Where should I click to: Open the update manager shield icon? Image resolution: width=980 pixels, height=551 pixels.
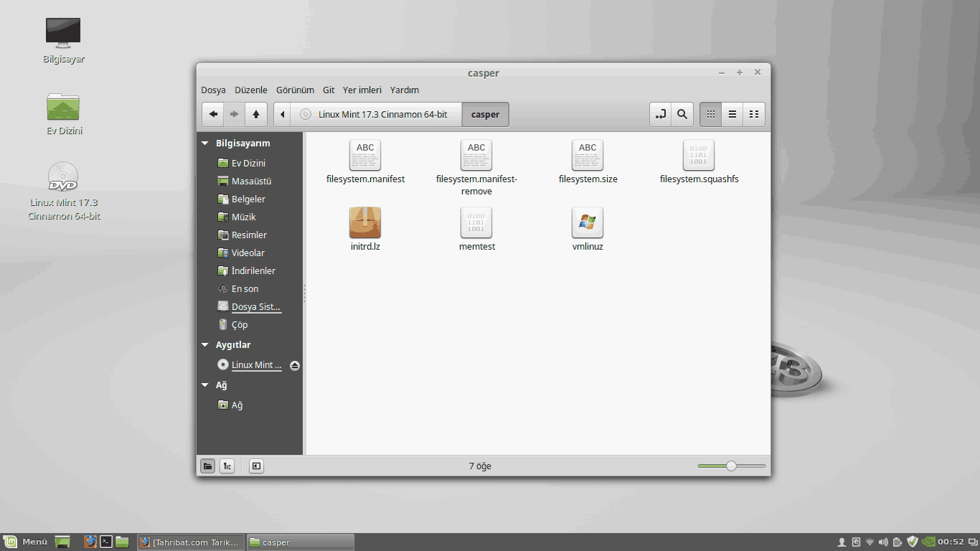913,542
